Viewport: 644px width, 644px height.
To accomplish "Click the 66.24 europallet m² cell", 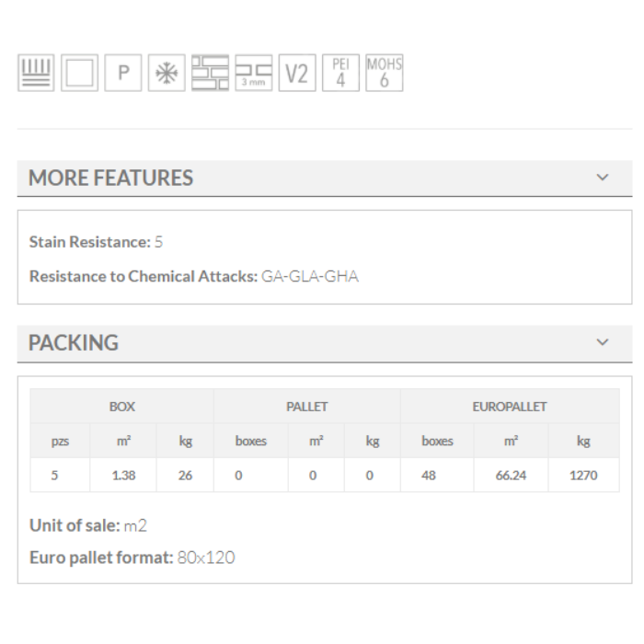I will pyautogui.click(x=509, y=476).
